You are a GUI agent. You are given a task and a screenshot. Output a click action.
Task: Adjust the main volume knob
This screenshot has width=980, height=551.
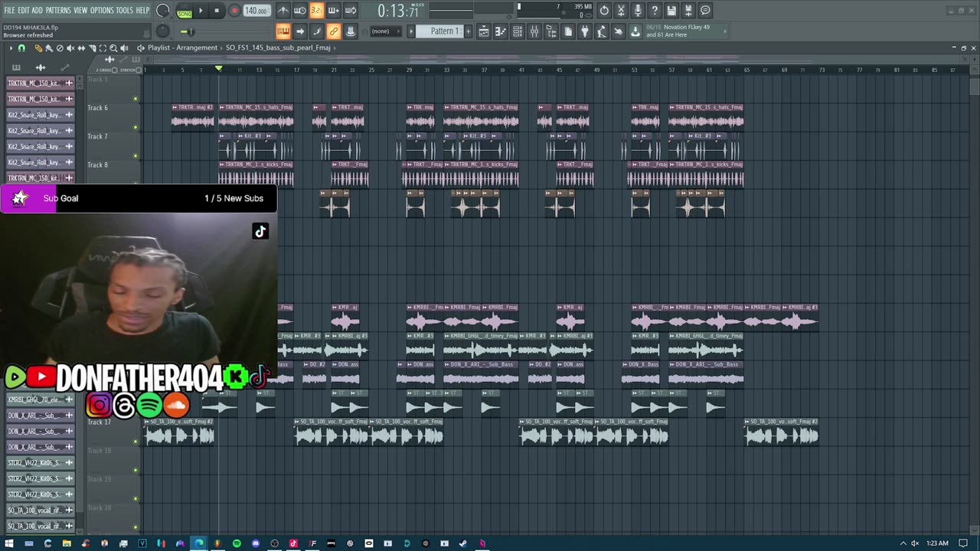tap(163, 11)
